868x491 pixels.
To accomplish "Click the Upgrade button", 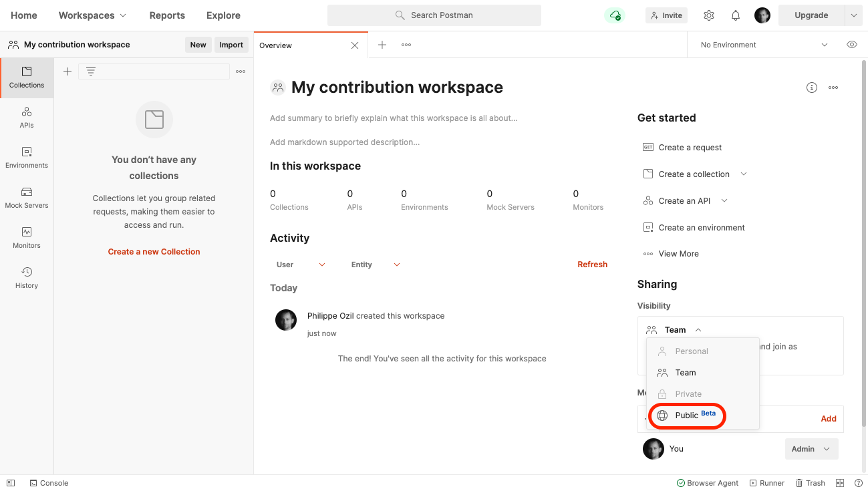I will [x=811, y=15].
